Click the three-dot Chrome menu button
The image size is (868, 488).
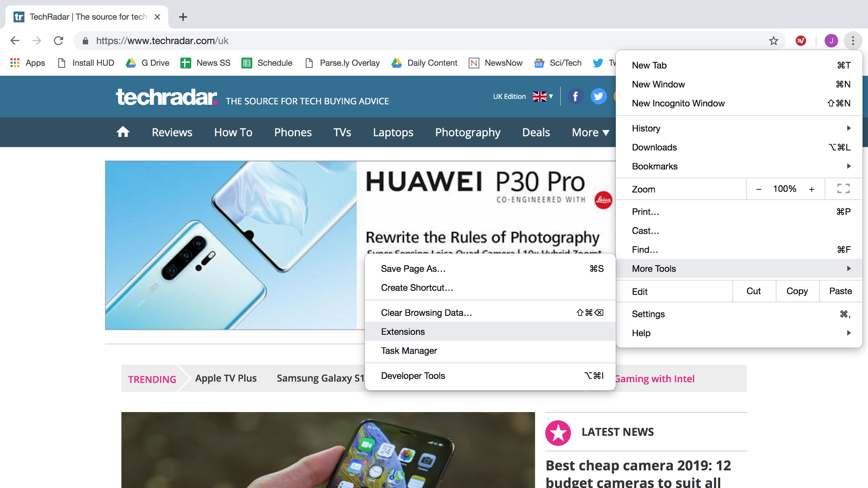click(x=853, y=41)
